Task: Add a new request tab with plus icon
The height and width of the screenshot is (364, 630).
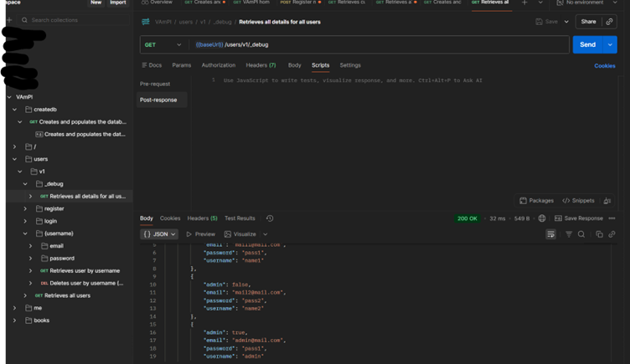Action: (524, 3)
